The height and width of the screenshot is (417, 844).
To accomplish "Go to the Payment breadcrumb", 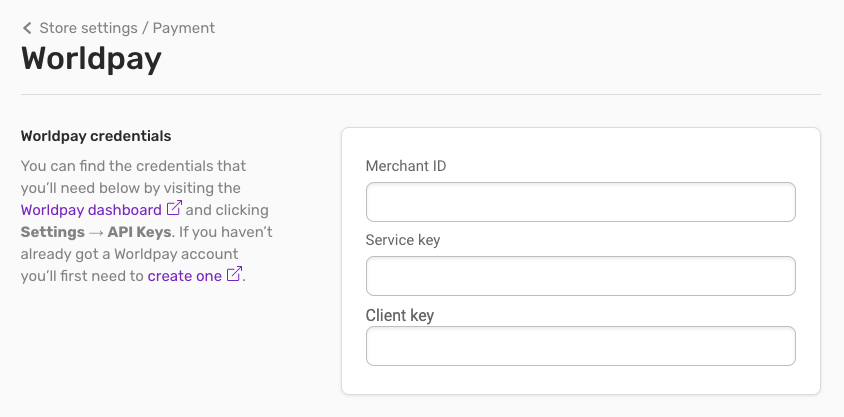I will 184,28.
